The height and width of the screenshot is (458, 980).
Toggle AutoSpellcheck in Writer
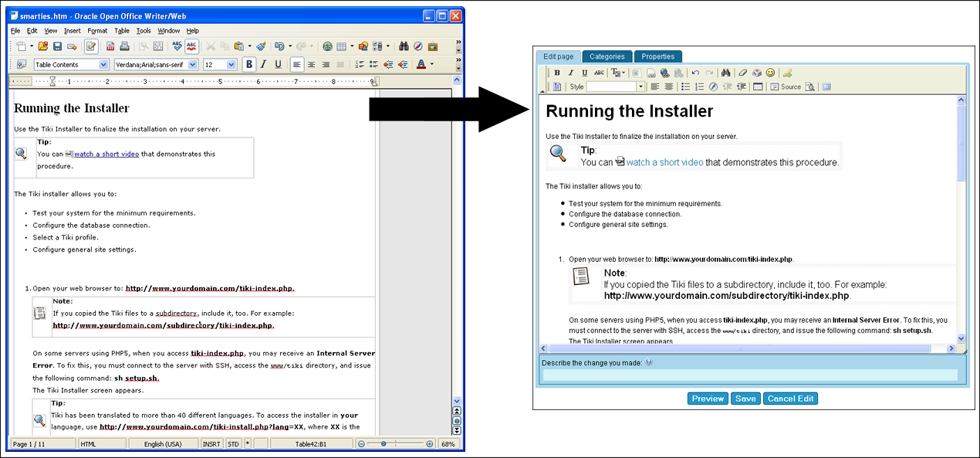[x=192, y=46]
